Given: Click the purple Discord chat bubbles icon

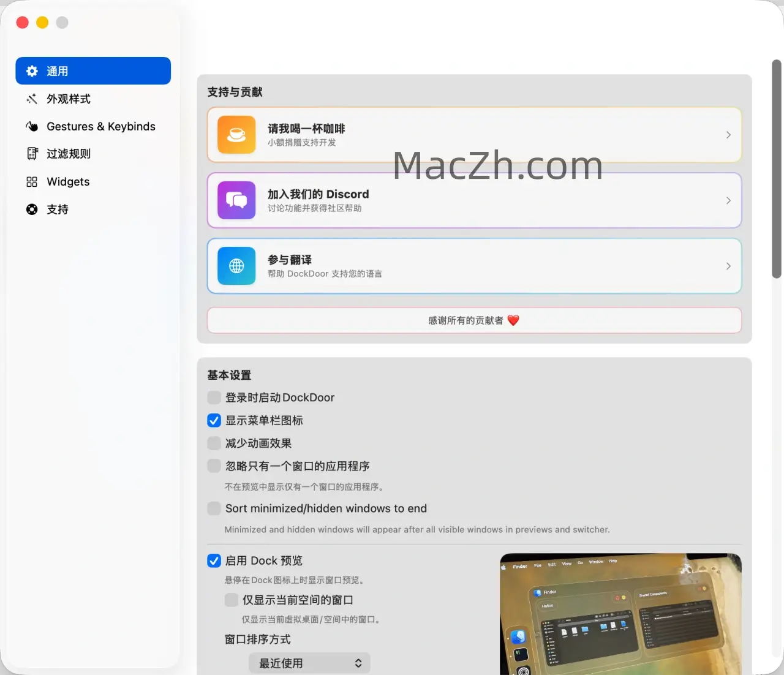Looking at the screenshot, I should tap(236, 200).
